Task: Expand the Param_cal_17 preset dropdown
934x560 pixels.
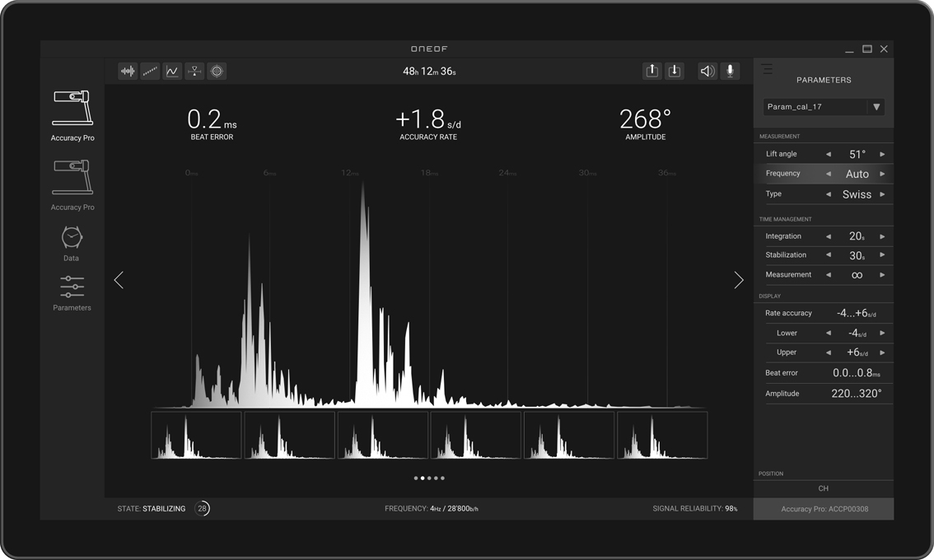Action: pos(876,107)
